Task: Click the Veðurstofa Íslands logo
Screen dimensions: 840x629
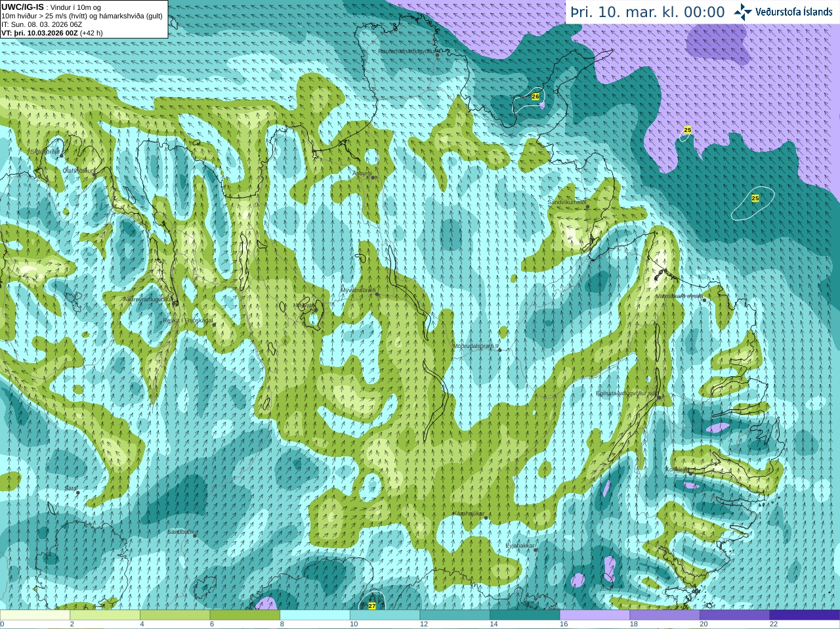Action: (x=784, y=12)
